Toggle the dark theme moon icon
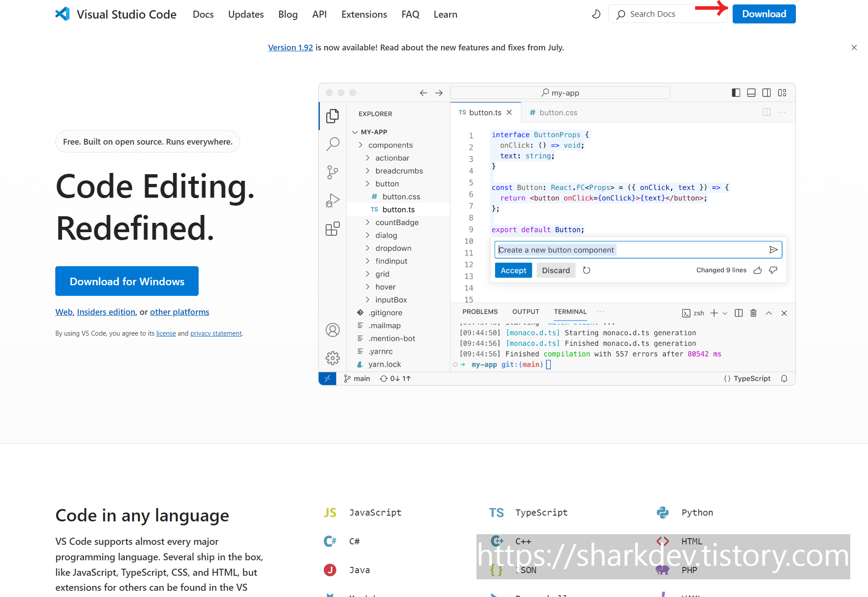The width and height of the screenshot is (868, 597). [596, 14]
